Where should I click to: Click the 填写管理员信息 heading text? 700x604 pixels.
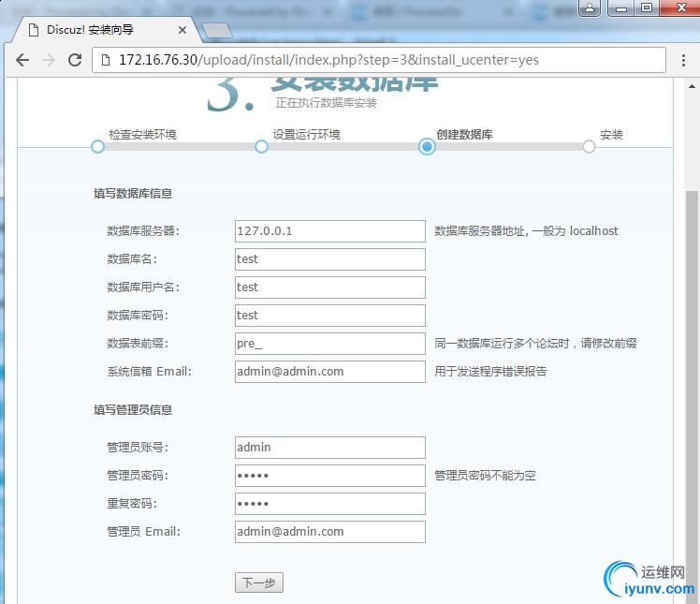133,409
